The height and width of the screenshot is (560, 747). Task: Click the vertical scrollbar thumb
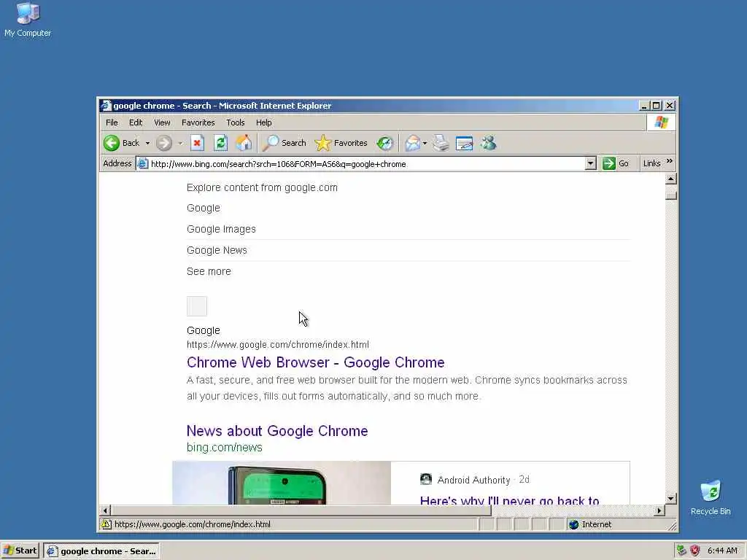pyautogui.click(x=671, y=195)
